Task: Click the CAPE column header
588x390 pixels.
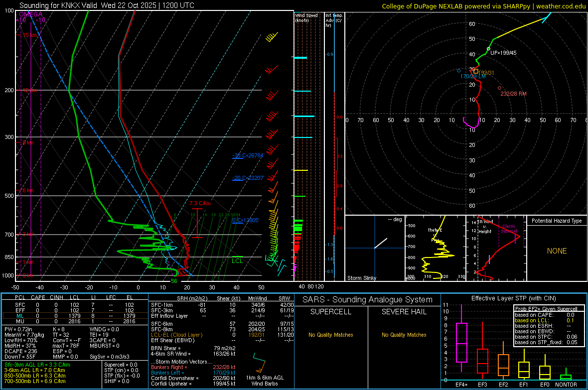Action: pyautogui.click(x=38, y=297)
